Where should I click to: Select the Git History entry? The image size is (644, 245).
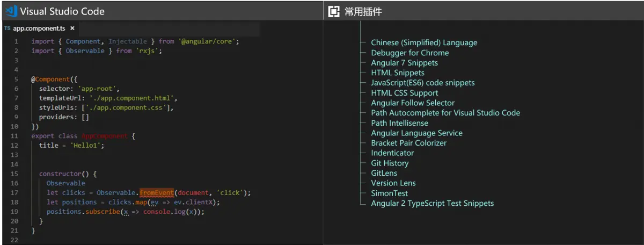390,163
